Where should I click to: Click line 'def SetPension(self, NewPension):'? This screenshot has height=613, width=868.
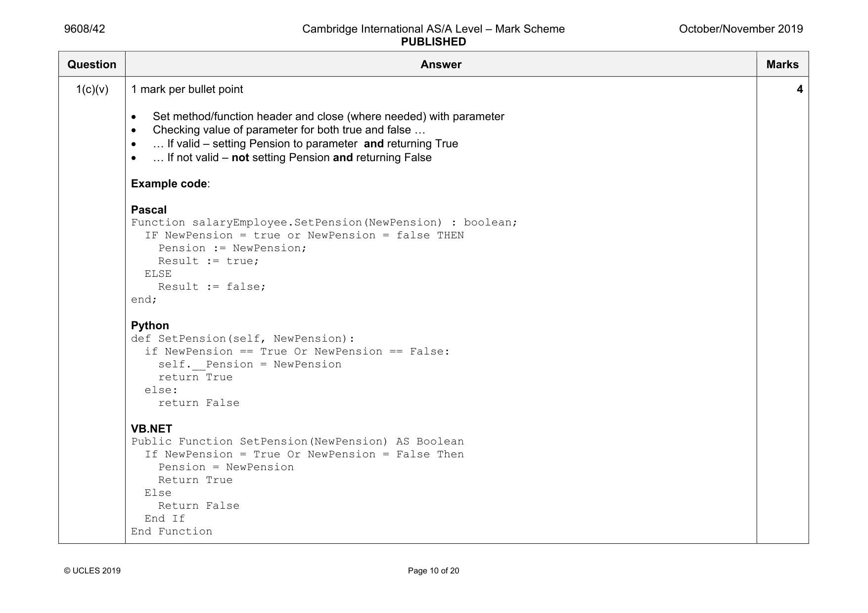click(x=243, y=339)
